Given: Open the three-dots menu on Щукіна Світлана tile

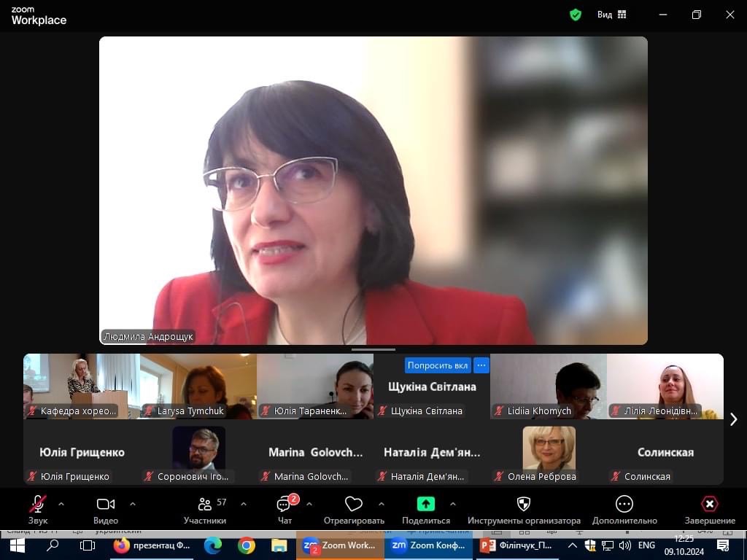Looking at the screenshot, I should (481, 365).
